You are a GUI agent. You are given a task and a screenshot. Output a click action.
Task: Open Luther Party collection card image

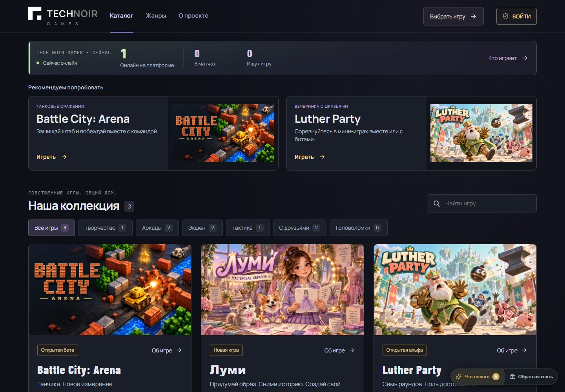click(455, 290)
